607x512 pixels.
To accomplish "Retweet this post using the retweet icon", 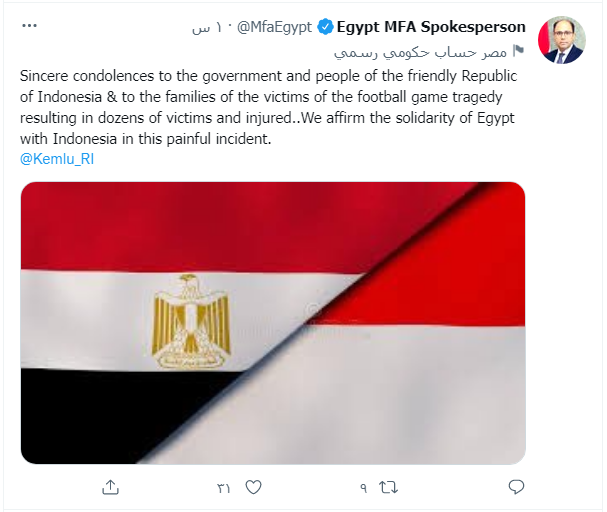I will (389, 487).
